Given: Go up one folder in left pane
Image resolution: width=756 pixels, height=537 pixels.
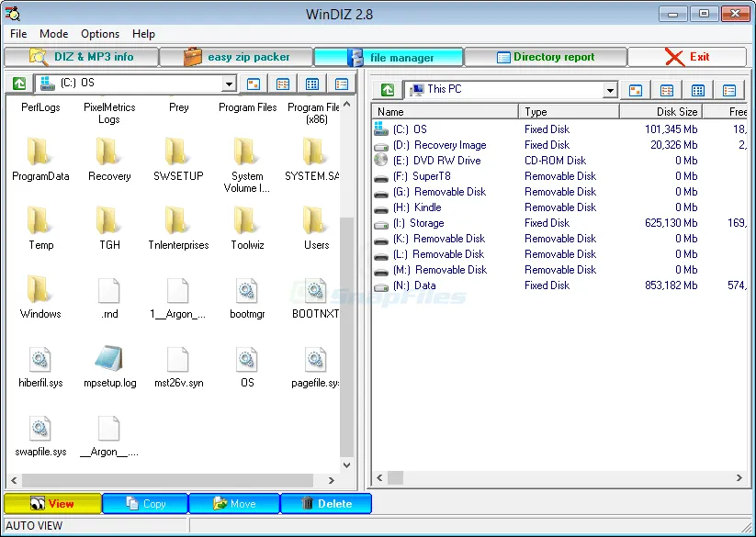Looking at the screenshot, I should pyautogui.click(x=19, y=84).
